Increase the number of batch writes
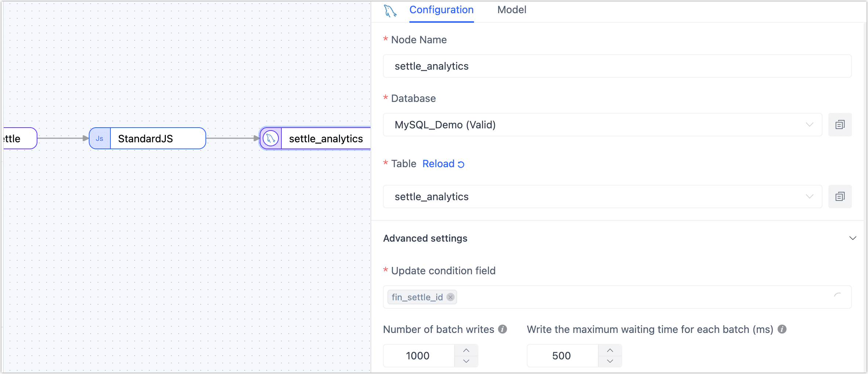This screenshot has width=868, height=374. (x=466, y=350)
